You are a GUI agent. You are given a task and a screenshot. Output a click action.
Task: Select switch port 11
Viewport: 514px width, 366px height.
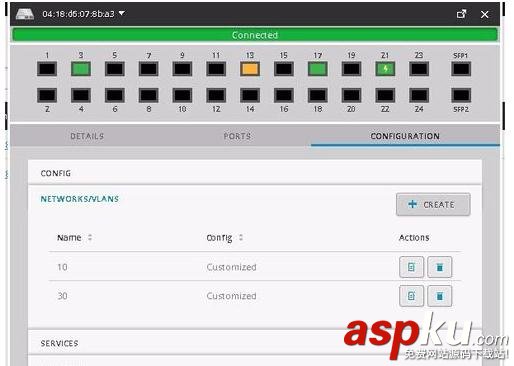tap(216, 69)
